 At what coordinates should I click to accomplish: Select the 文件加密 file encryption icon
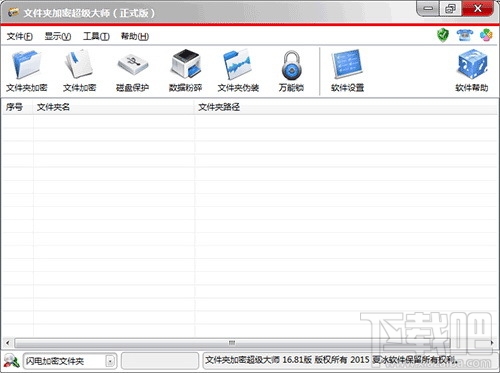pos(79,71)
